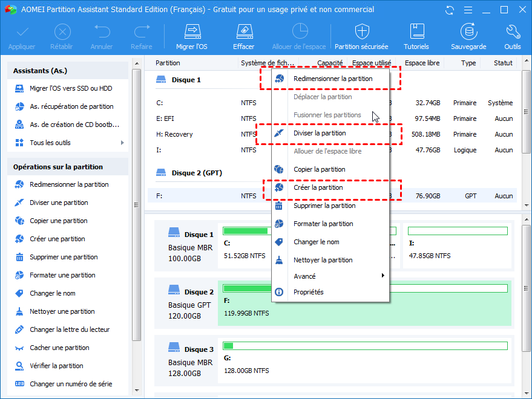
Task: Sort by the Espace libre column header
Action: pos(421,63)
